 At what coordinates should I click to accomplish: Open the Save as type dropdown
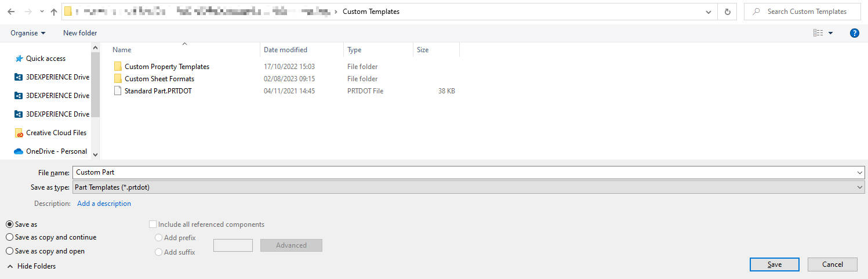(x=468, y=187)
